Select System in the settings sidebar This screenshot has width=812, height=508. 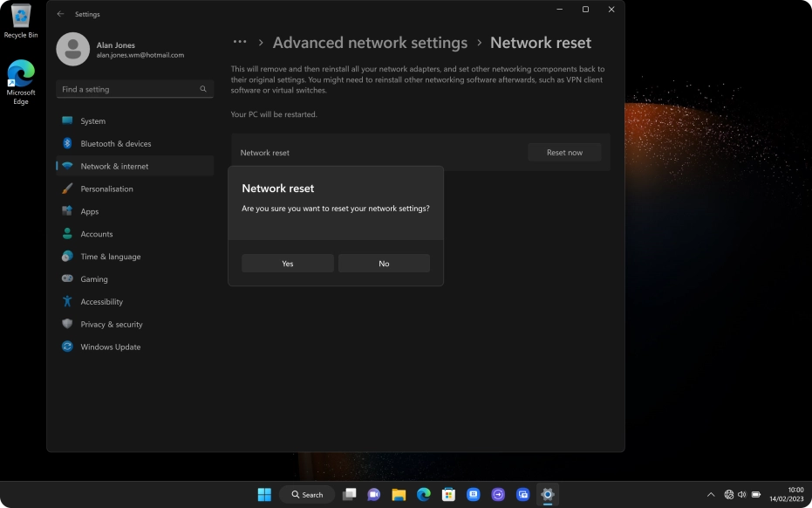(x=93, y=120)
